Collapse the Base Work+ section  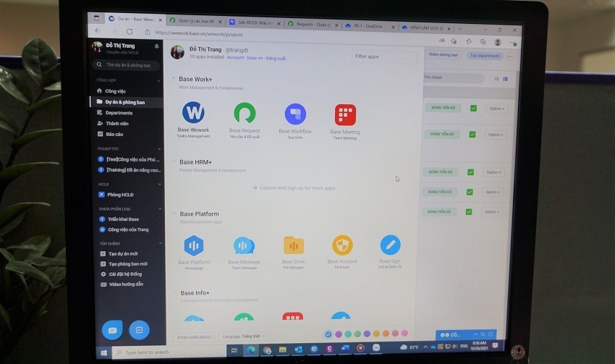(174, 78)
